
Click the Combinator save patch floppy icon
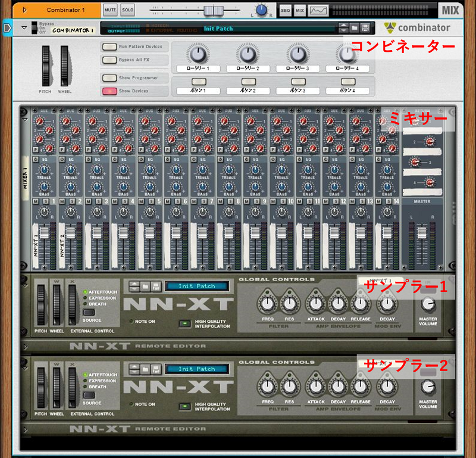click(365, 28)
